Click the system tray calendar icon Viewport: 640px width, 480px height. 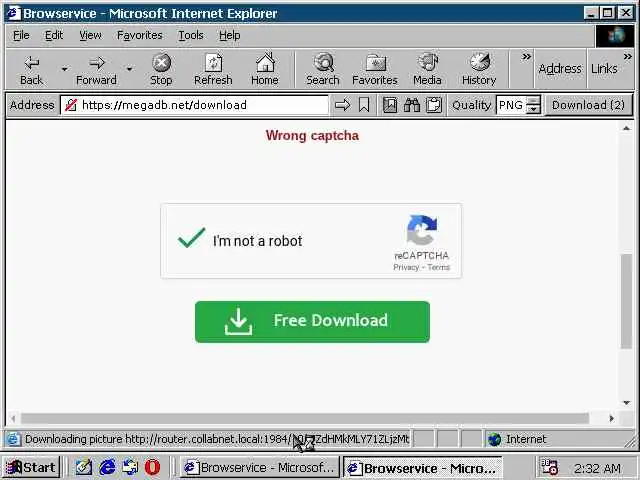coord(549,467)
